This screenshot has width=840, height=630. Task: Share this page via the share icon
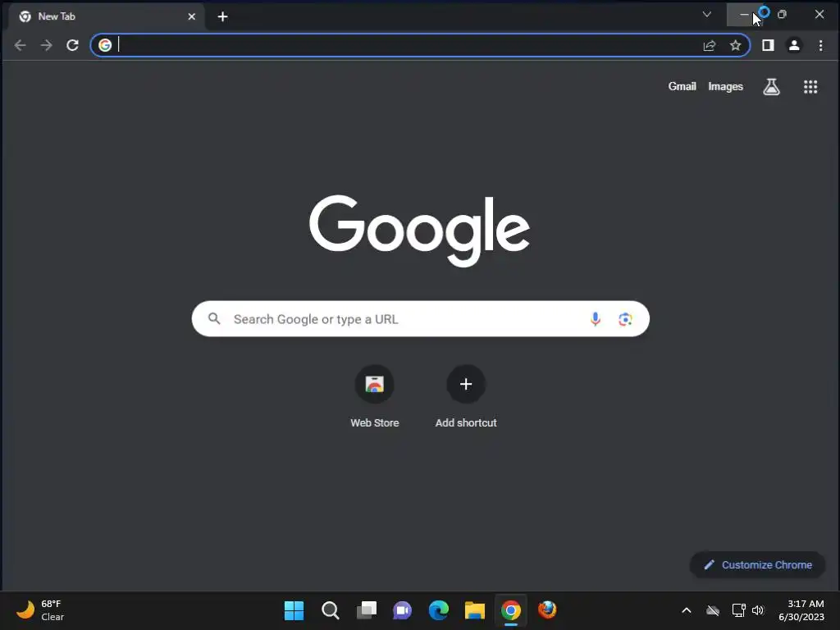[710, 46]
